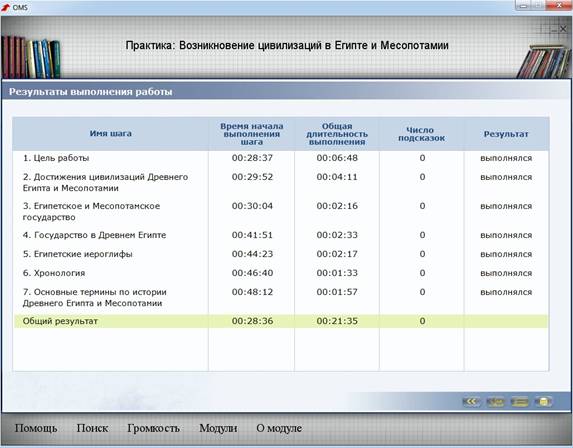Click the OMS app icon in title bar
This screenshot has height=448, width=573.
(x=5, y=7)
